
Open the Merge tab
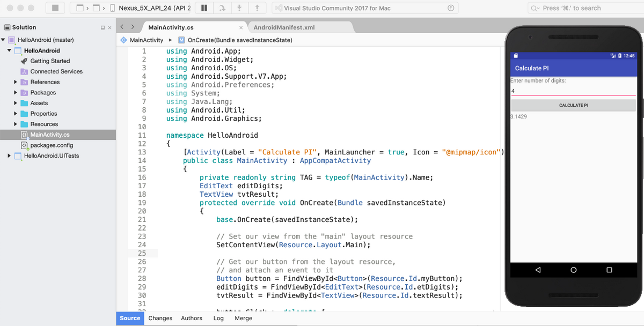(x=244, y=318)
